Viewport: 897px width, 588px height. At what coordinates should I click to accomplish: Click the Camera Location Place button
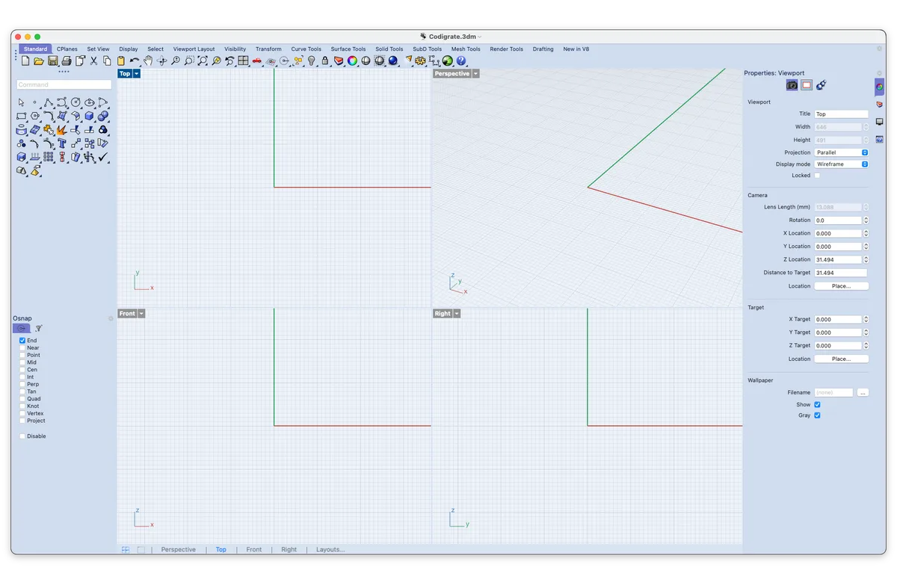841,286
